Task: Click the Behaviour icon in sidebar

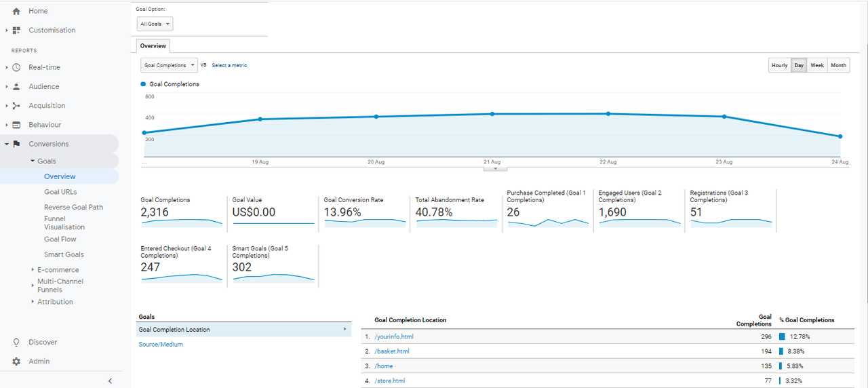Action: point(16,125)
